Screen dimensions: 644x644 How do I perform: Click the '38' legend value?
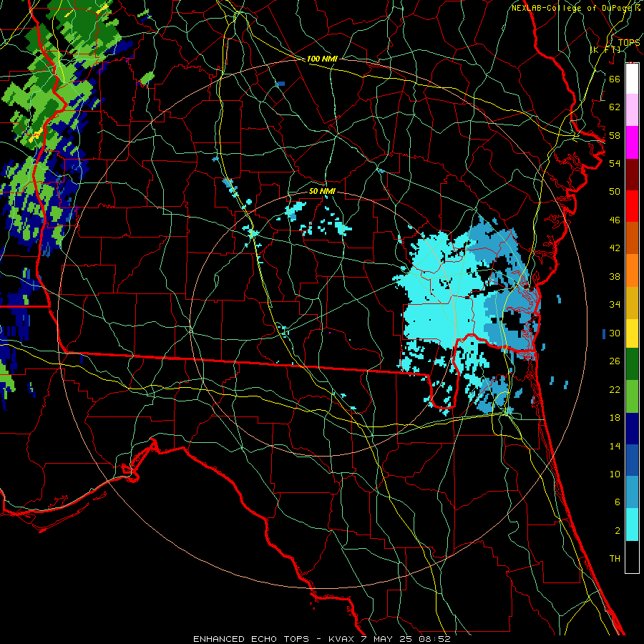point(615,276)
